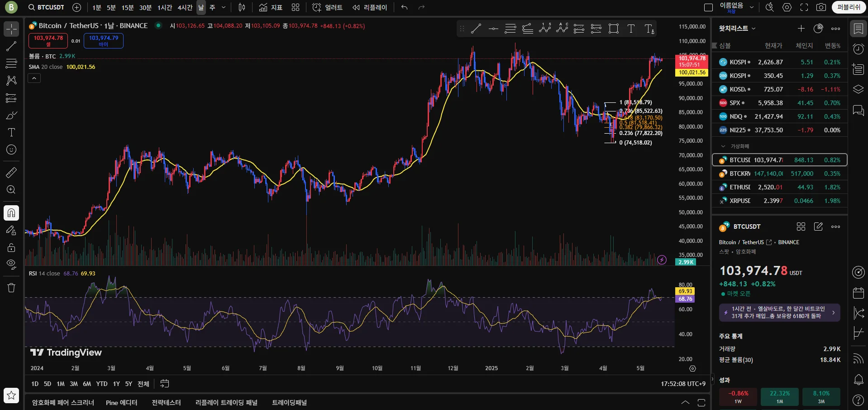Open the alerts alarm clock panel

858,49
